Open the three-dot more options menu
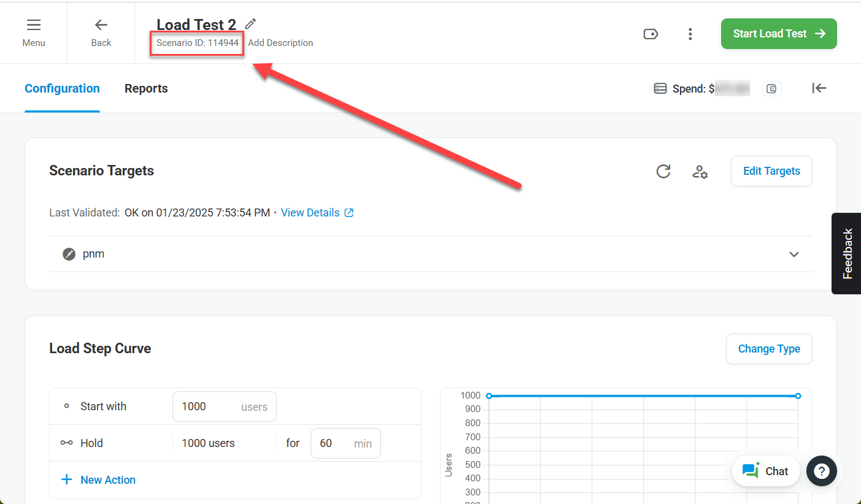Screen dimensions: 861x504 (690, 34)
